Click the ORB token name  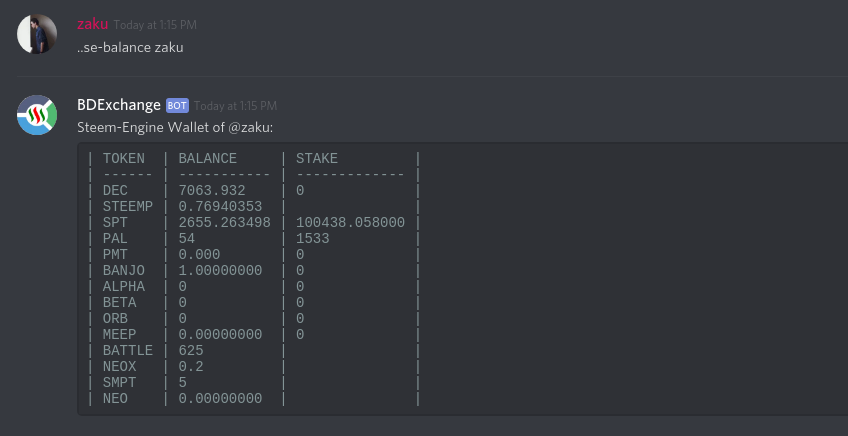pos(115,319)
